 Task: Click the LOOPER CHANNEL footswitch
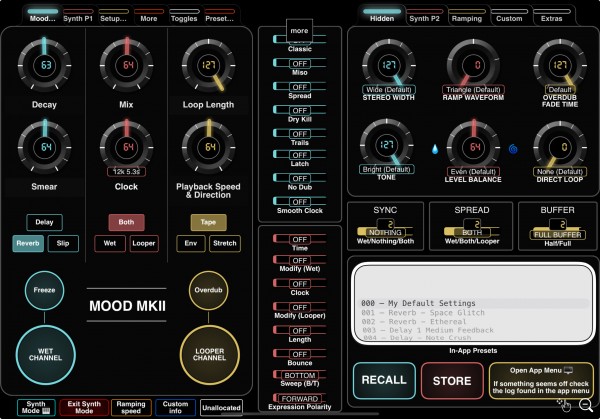click(x=210, y=355)
